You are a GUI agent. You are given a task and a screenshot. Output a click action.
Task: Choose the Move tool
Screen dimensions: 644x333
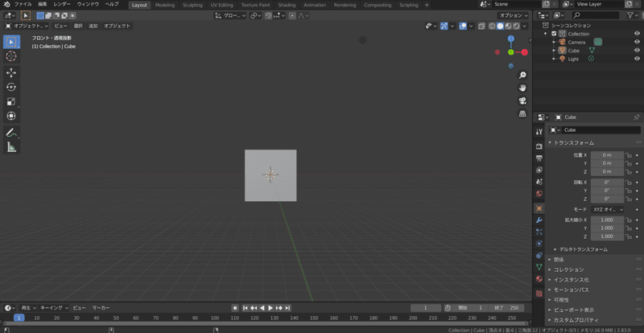coord(11,72)
